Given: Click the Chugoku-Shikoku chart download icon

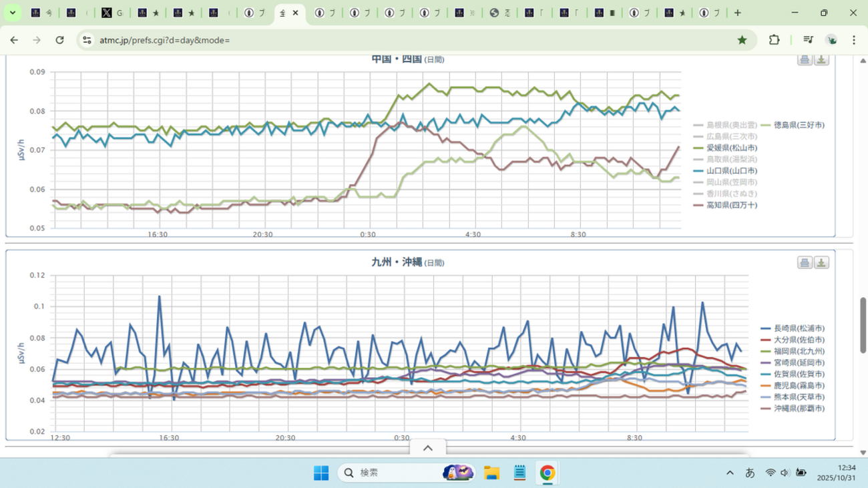Looking at the screenshot, I should [x=821, y=60].
